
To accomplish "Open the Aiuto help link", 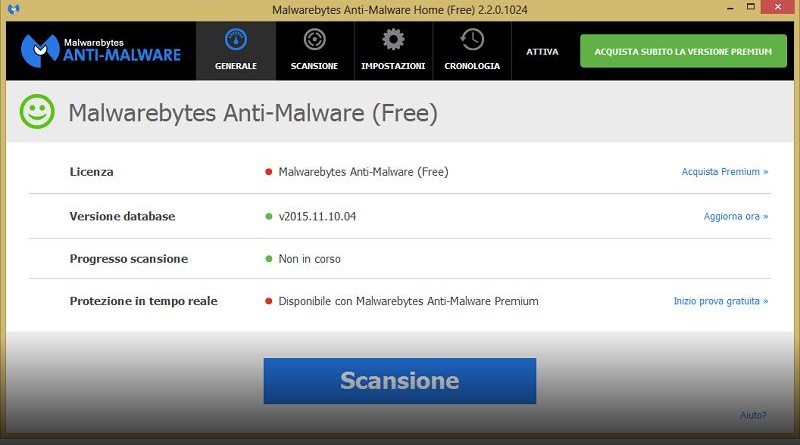I will [753, 415].
